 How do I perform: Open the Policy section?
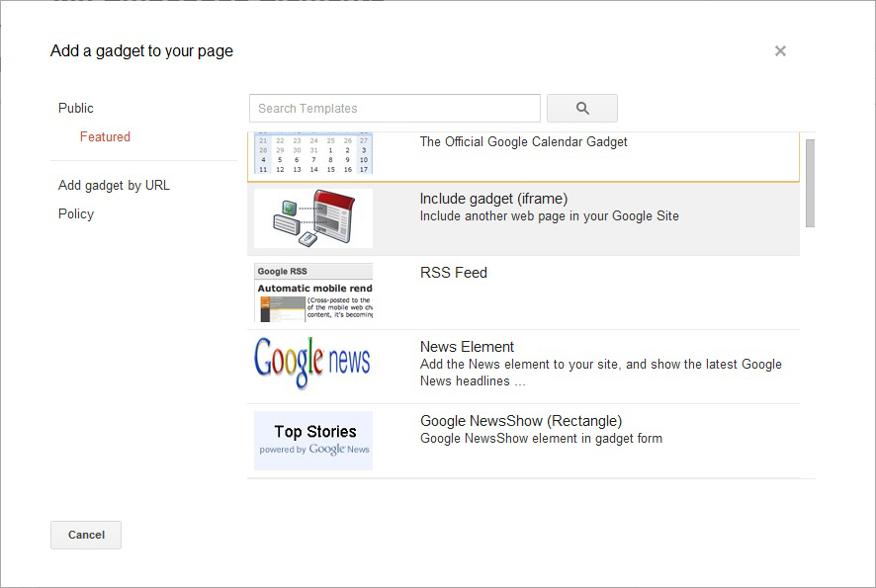[x=76, y=213]
